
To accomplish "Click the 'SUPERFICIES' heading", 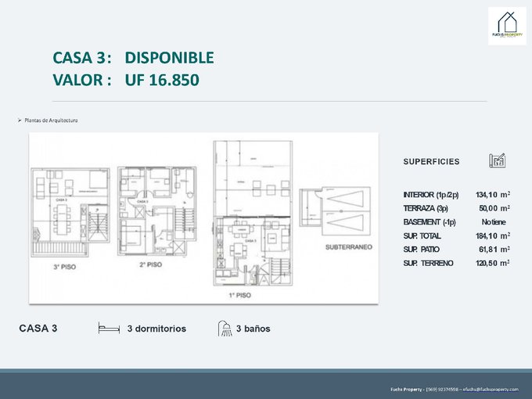I will pyautogui.click(x=431, y=161).
